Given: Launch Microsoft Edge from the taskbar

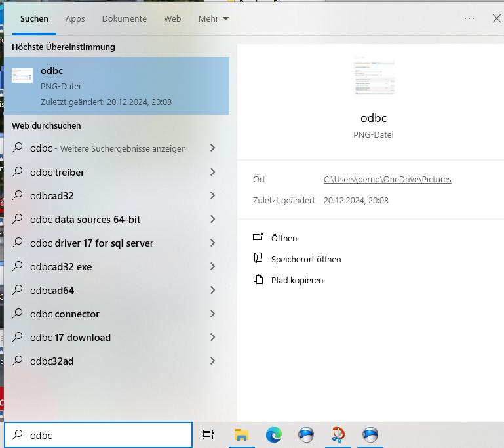Looking at the screenshot, I should tap(274, 435).
